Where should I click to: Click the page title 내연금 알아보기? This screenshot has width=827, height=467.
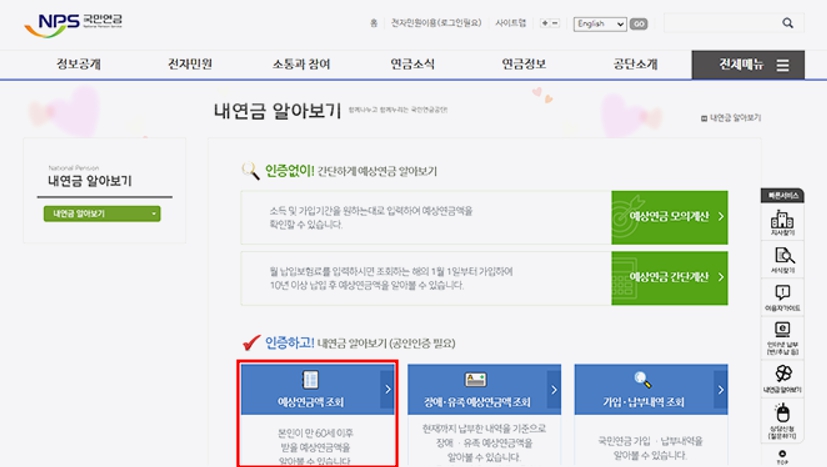[277, 111]
